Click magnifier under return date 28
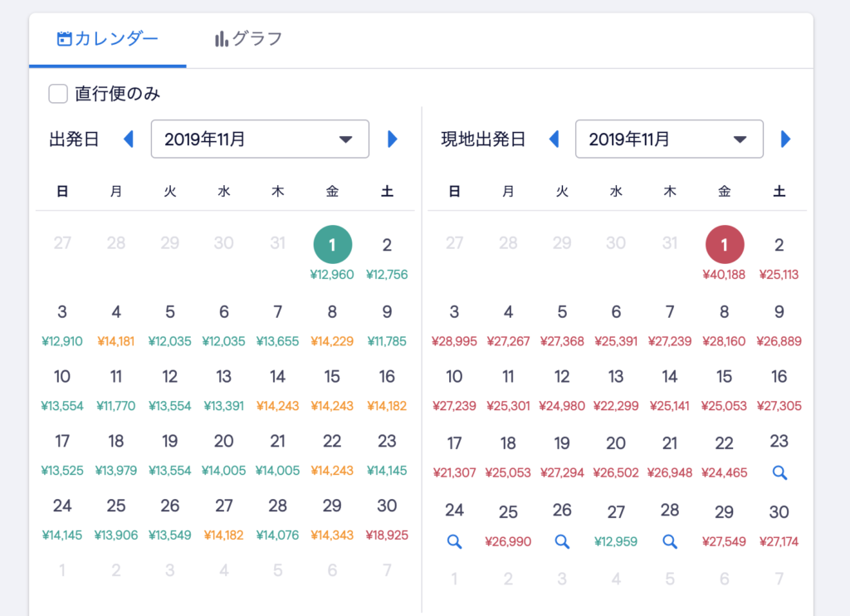 670,541
